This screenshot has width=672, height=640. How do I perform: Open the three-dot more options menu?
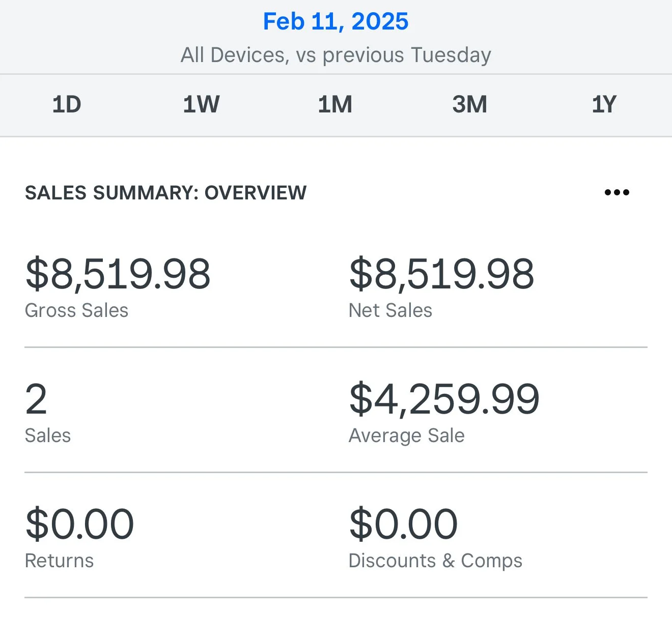(617, 192)
